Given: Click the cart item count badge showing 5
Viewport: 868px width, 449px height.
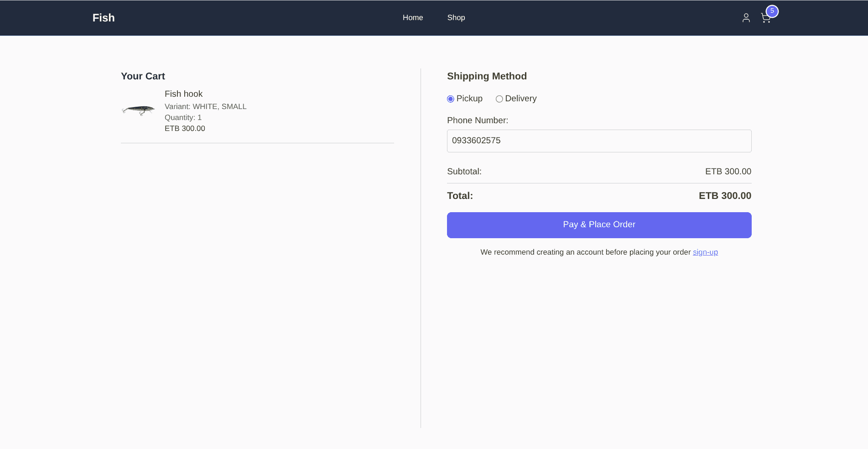Looking at the screenshot, I should pyautogui.click(x=772, y=11).
